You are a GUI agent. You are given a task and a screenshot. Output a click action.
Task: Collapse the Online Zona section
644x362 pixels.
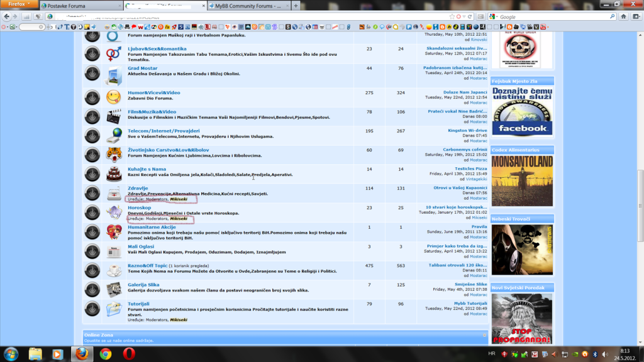click(x=484, y=336)
